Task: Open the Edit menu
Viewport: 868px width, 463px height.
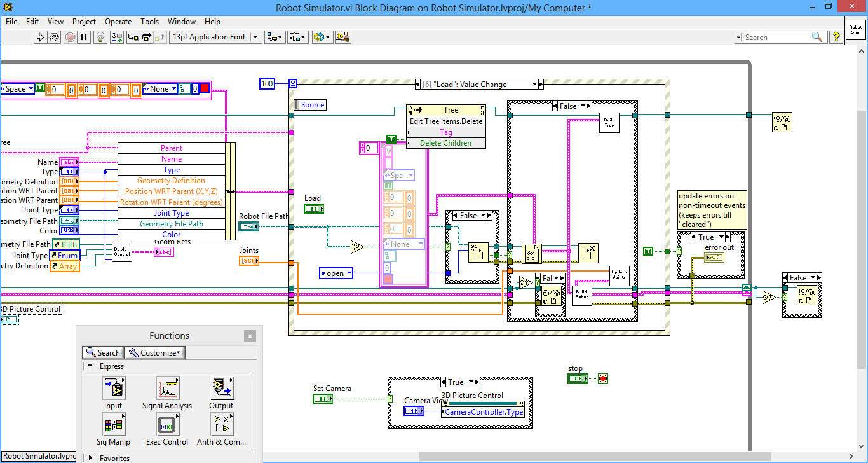Action: (32, 21)
